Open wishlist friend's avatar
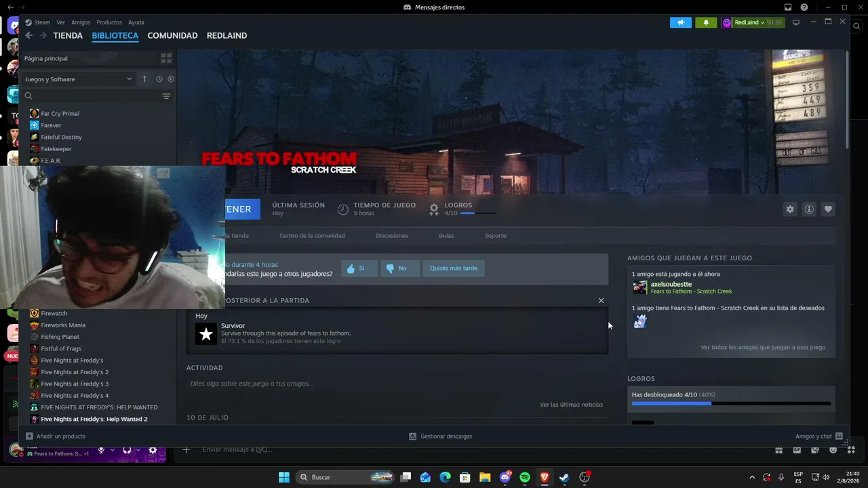Screen dimensions: 868x488 click(x=640, y=321)
